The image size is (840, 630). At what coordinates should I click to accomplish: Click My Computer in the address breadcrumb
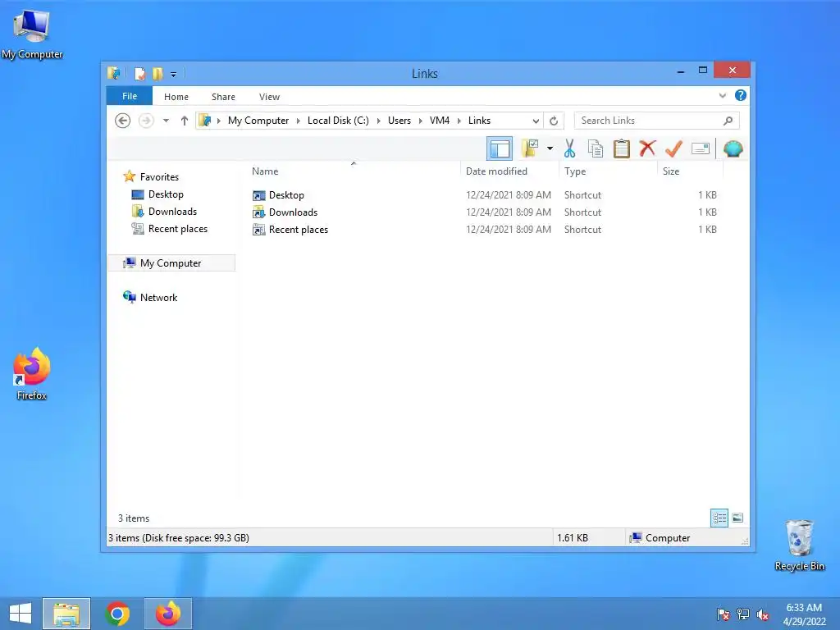point(258,121)
